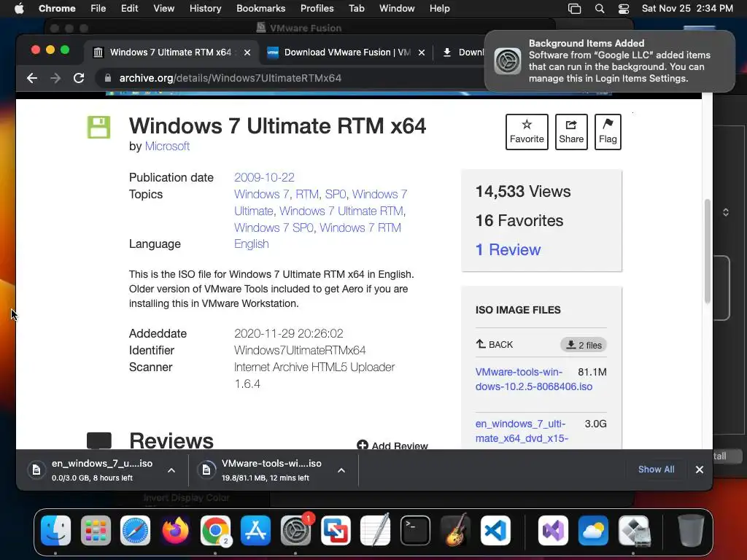747x560 pixels.
Task: Reload the archive.org page
Action: (79, 78)
